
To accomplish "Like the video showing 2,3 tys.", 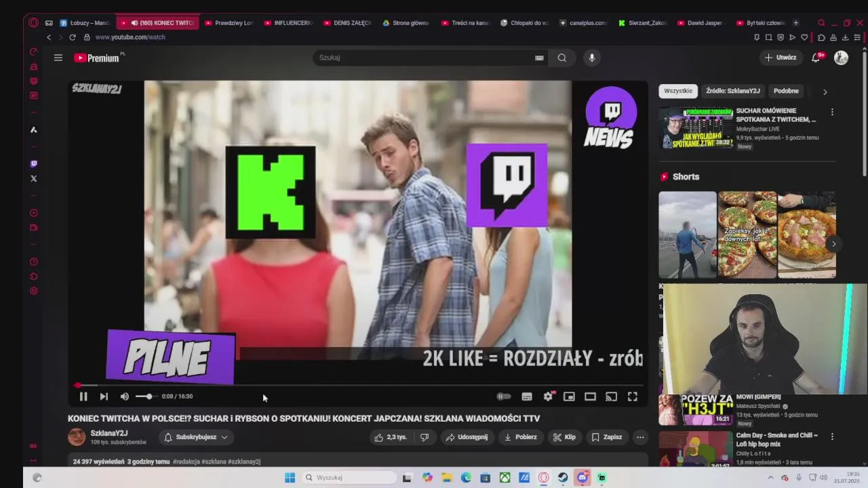I will [x=390, y=437].
